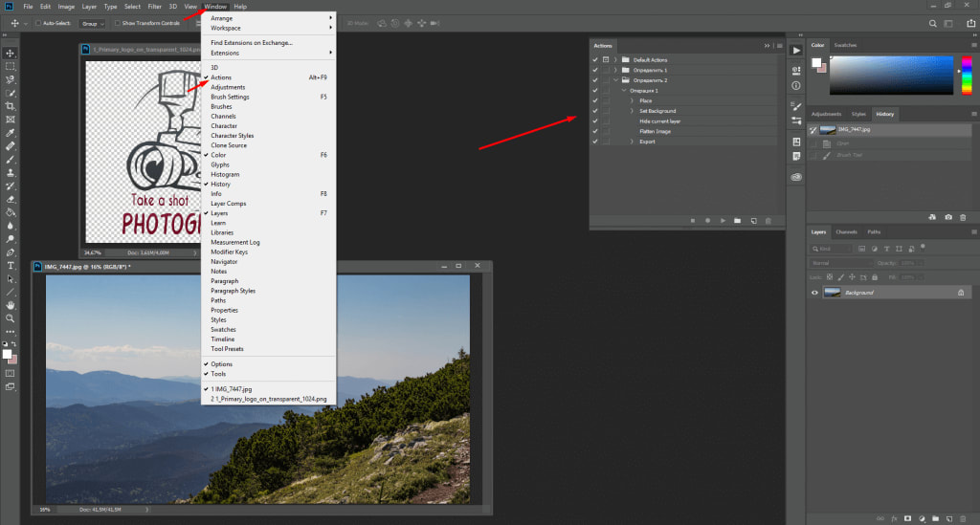Toggle checkmark beside Set Background step
The image size is (980, 525).
(x=595, y=111)
